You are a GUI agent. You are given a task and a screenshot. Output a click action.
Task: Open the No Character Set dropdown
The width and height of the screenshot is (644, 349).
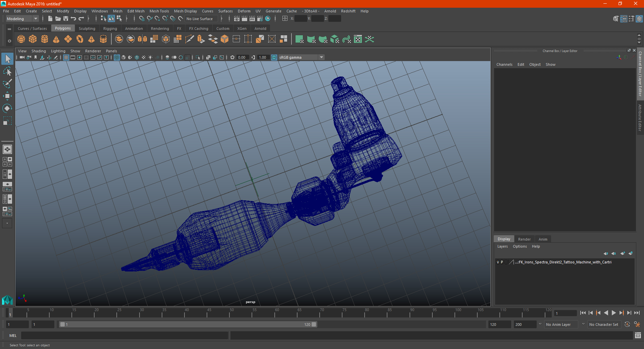(x=604, y=325)
